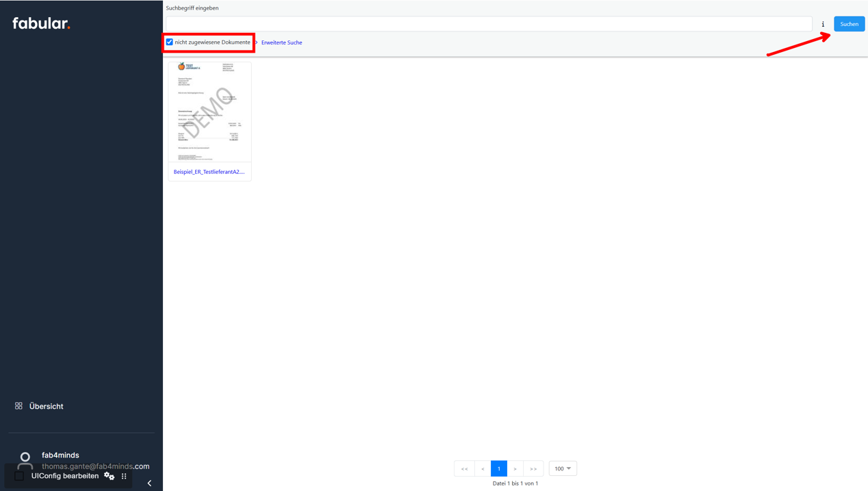
Task: Enable the UIConfig bearbeiten checkbox
Action: [x=19, y=476]
